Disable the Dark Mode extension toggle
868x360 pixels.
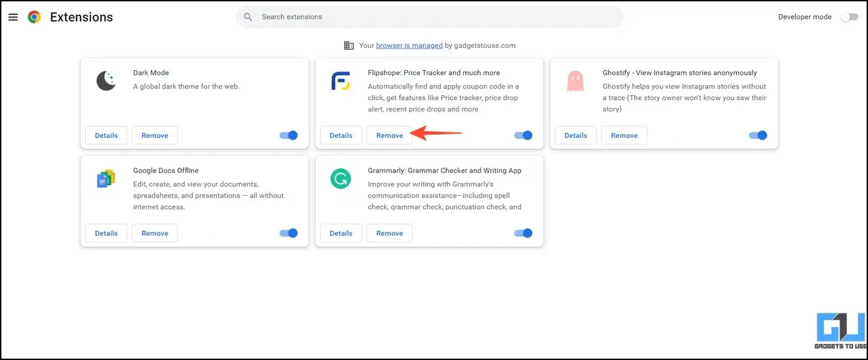click(x=289, y=135)
